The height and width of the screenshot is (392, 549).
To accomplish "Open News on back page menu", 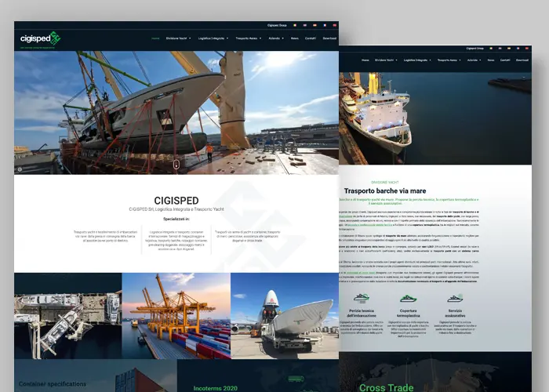I will point(491,60).
